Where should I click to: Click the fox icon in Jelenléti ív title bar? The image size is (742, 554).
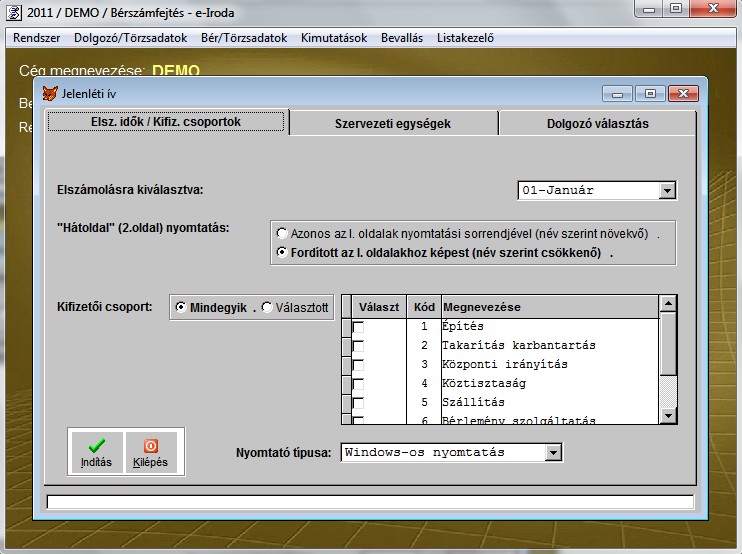click(51, 94)
